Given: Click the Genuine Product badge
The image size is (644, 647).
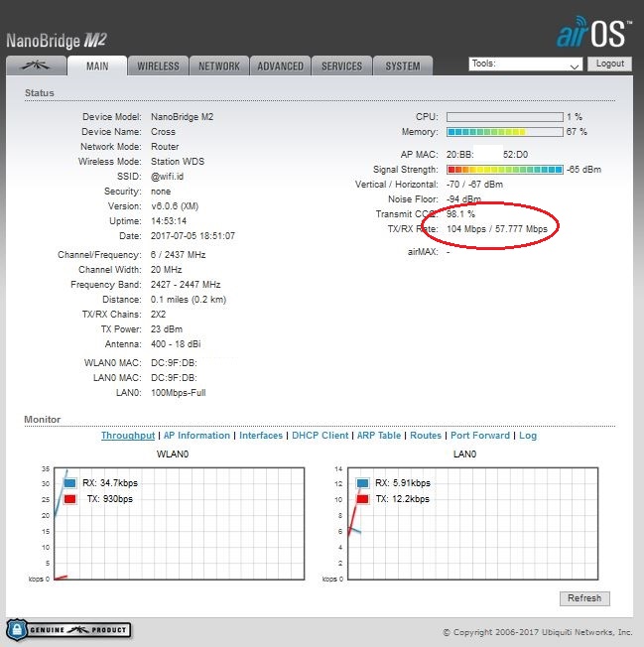Looking at the screenshot, I should (x=68, y=630).
